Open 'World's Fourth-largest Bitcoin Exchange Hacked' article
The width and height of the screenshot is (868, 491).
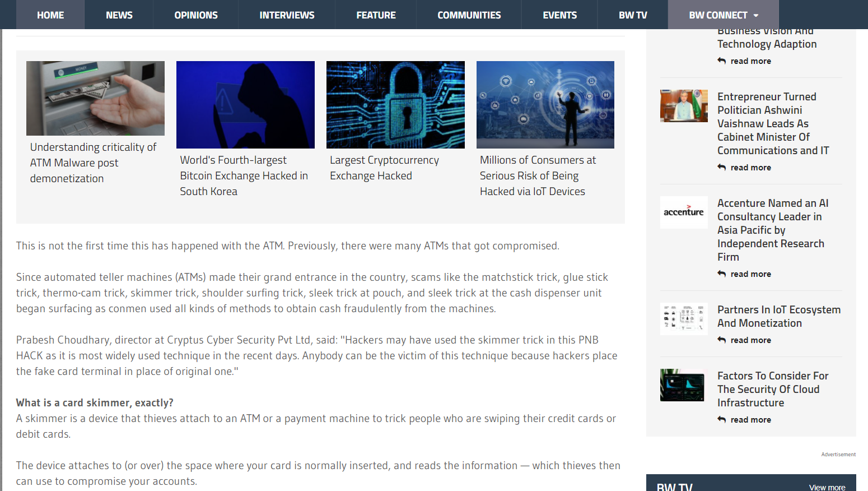[x=244, y=175]
